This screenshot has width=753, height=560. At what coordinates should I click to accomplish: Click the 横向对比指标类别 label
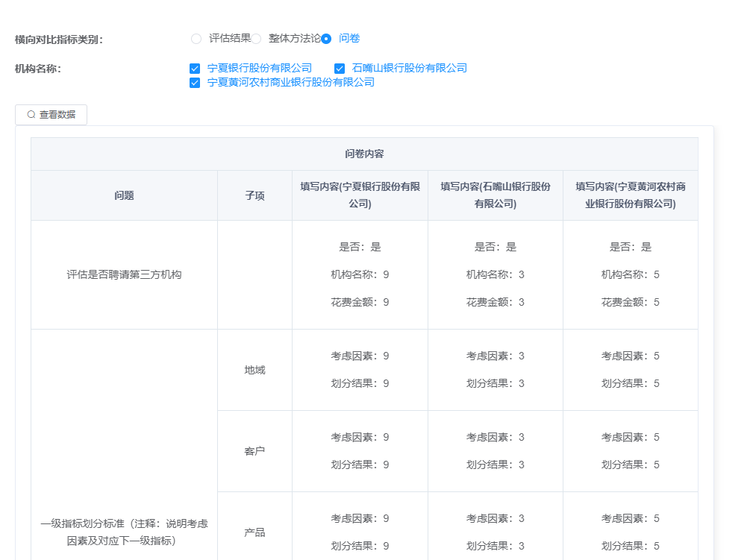pos(59,40)
